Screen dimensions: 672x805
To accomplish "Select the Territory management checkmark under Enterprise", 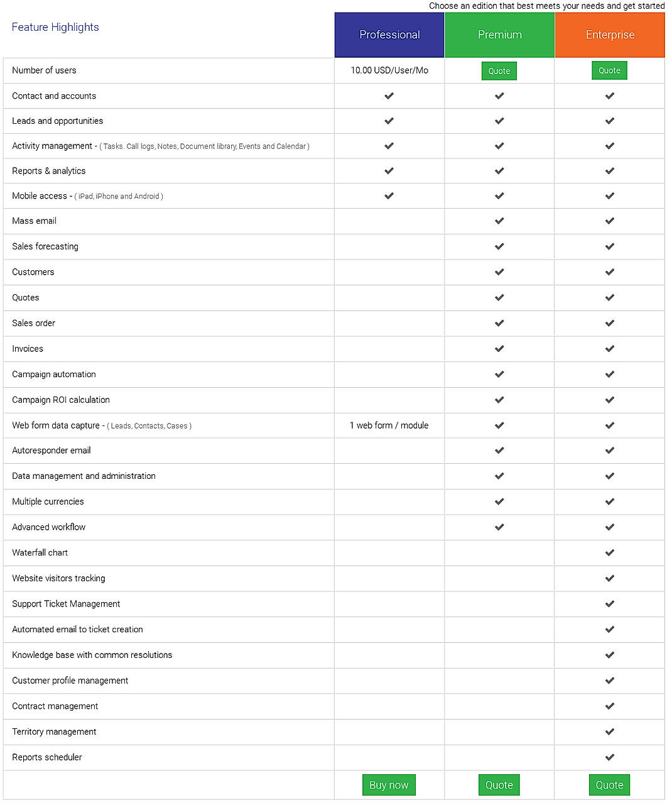I will tap(609, 731).
